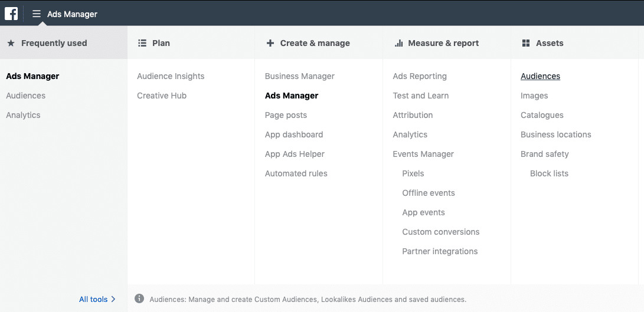Open Events Manager
This screenshot has height=312, width=644.
point(423,154)
